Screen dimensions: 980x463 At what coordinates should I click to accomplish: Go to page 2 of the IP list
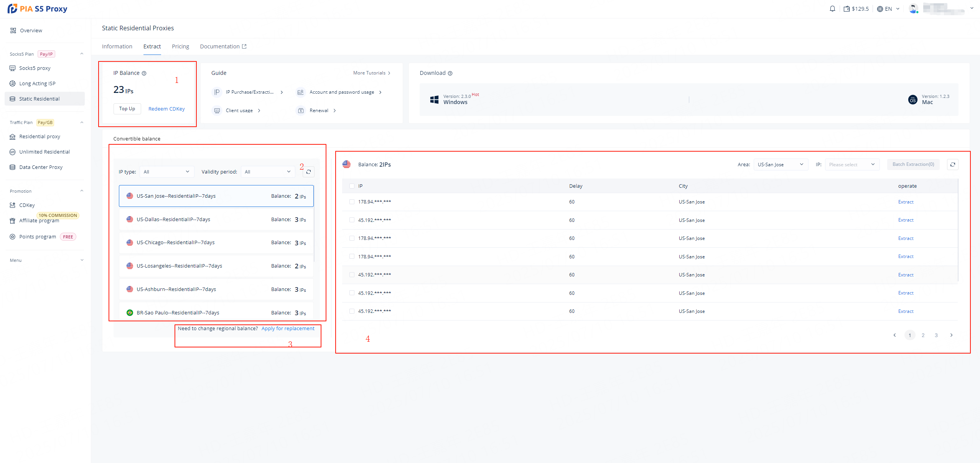(x=923, y=335)
